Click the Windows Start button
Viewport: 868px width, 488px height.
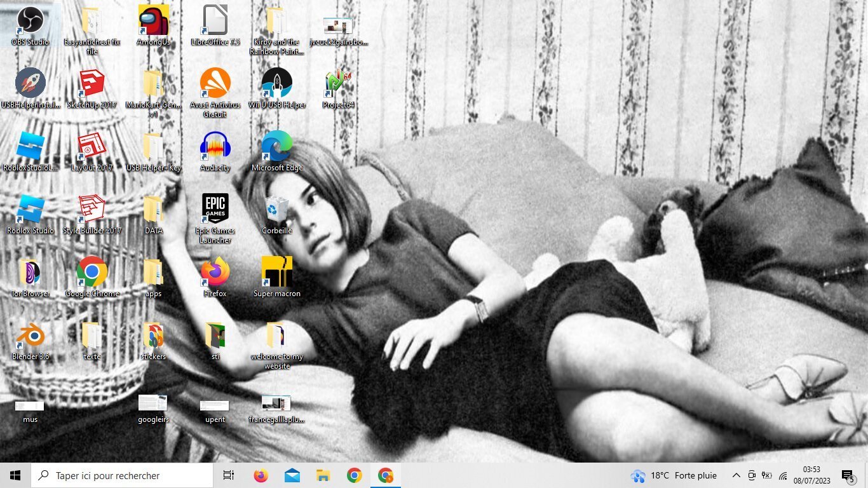(15, 475)
